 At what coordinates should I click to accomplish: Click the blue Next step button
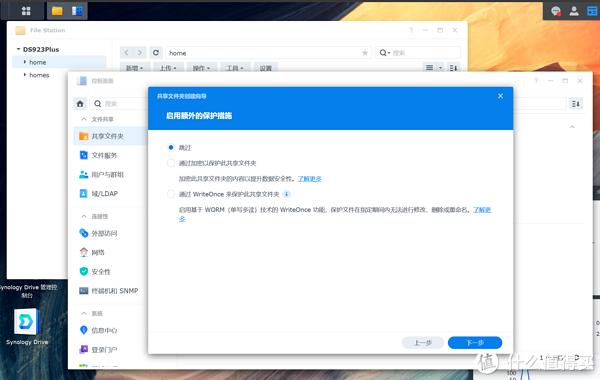(475, 342)
